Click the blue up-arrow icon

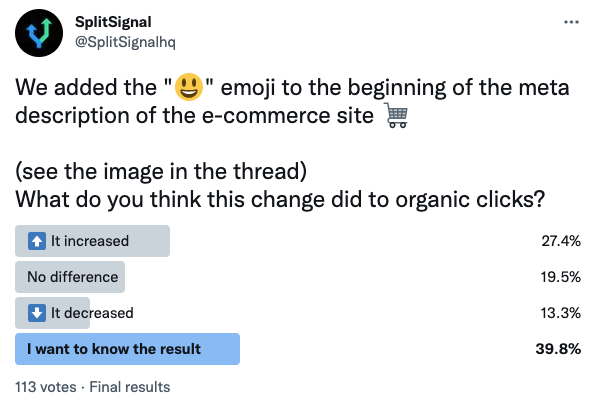pyautogui.click(x=37, y=241)
